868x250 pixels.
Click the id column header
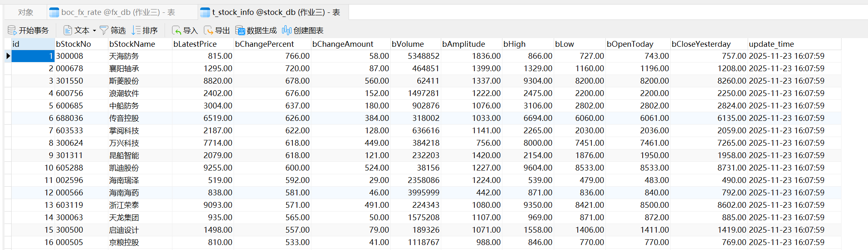coord(33,44)
